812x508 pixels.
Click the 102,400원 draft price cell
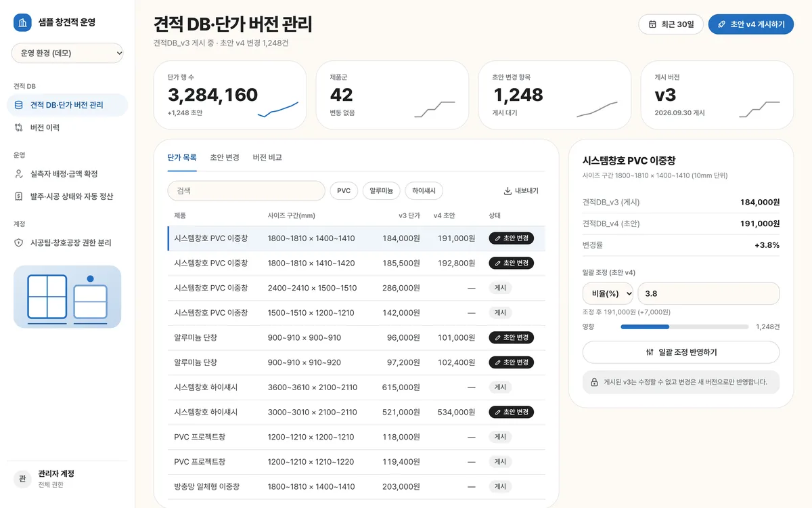pos(456,362)
